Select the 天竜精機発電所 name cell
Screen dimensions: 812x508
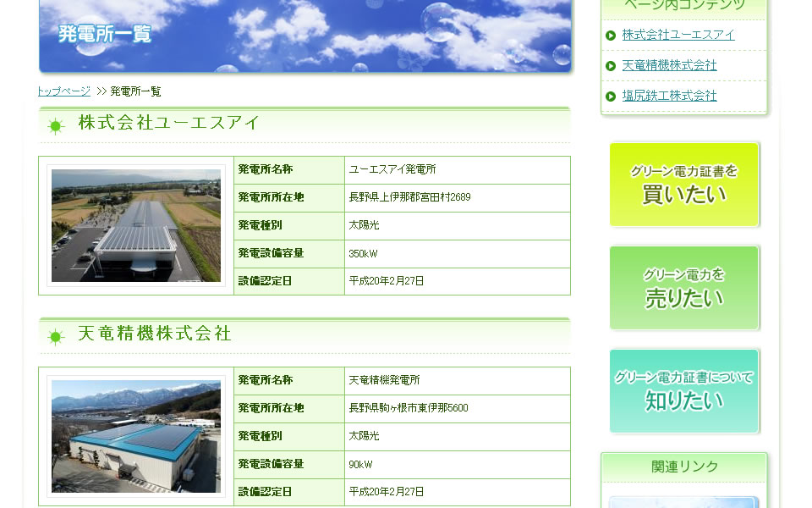pyautogui.click(x=458, y=381)
